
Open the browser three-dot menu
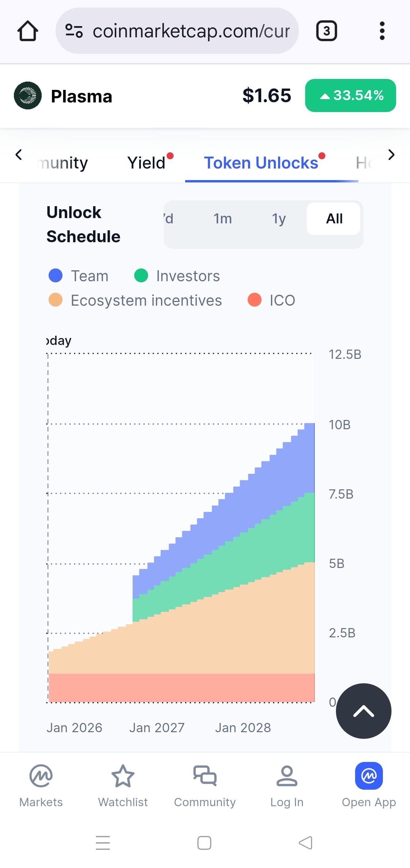coord(382,31)
